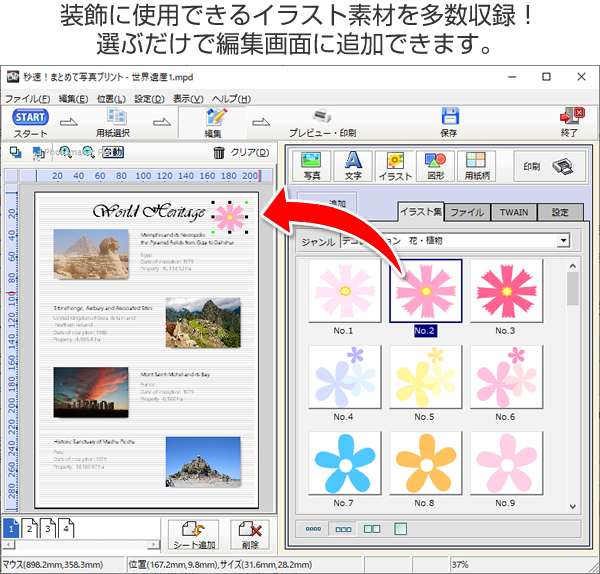600x574 pixels.
Task: Switch to the TWAIN tab
Action: 516,212
